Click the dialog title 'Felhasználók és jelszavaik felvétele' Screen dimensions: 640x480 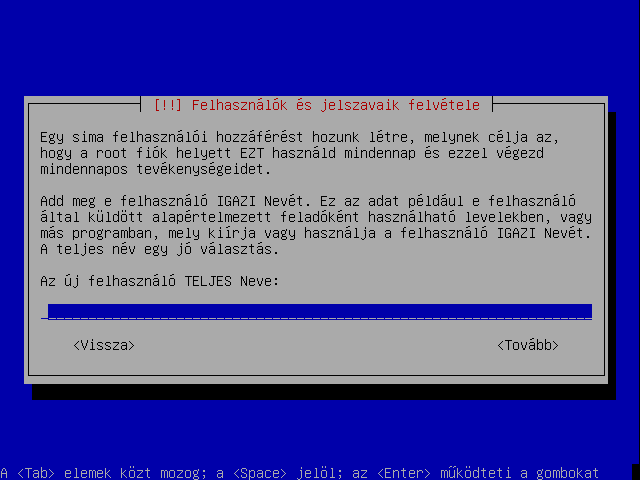click(336, 105)
